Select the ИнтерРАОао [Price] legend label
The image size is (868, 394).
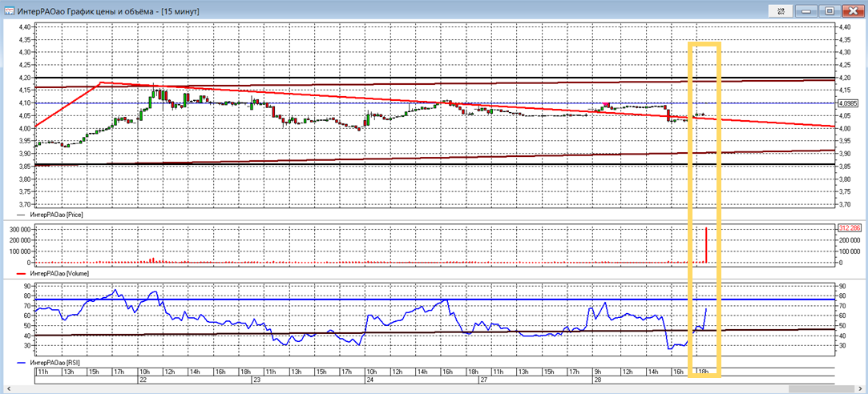pyautogui.click(x=57, y=215)
